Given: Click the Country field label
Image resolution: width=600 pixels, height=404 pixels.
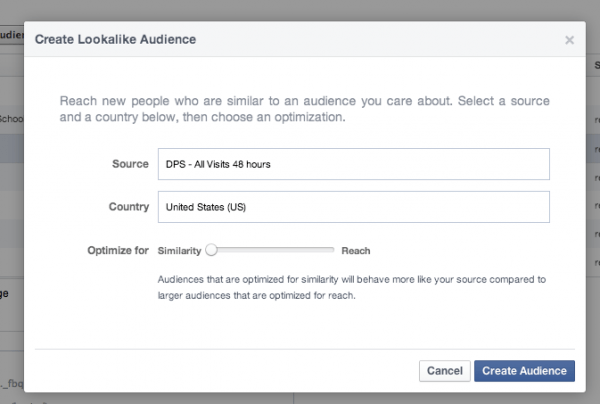Looking at the screenshot, I should coord(129,207).
